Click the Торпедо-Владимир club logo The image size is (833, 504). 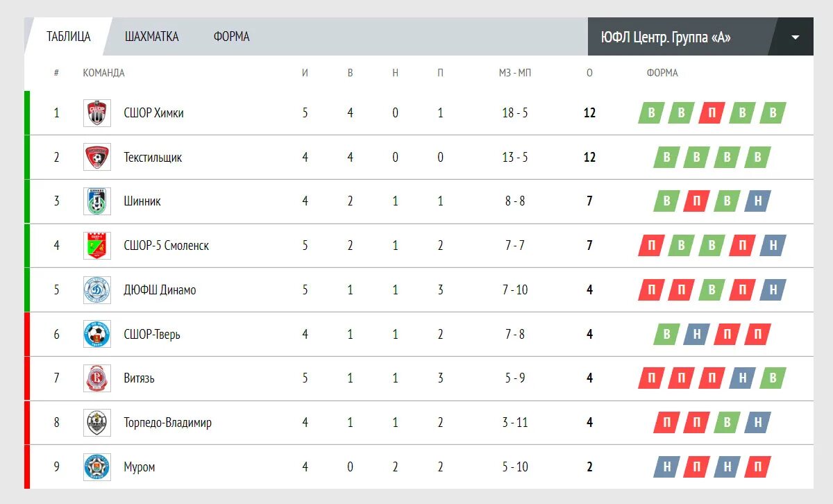(97, 423)
